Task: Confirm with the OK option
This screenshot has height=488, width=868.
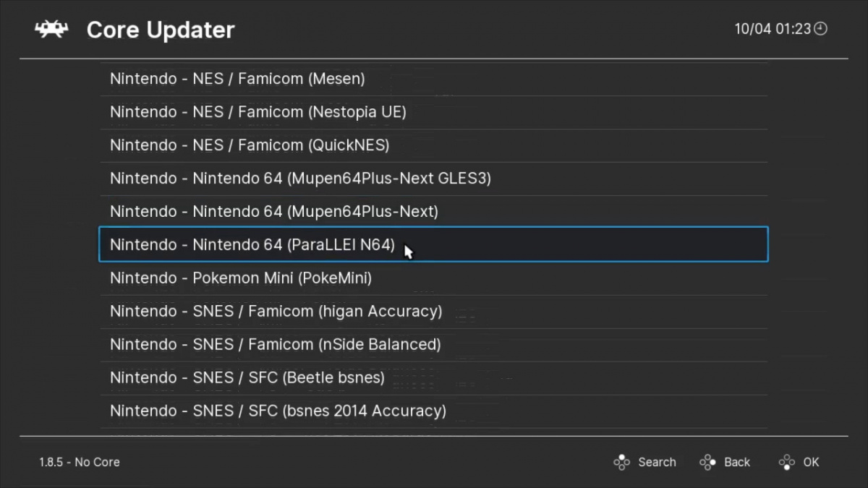Action: (x=811, y=462)
